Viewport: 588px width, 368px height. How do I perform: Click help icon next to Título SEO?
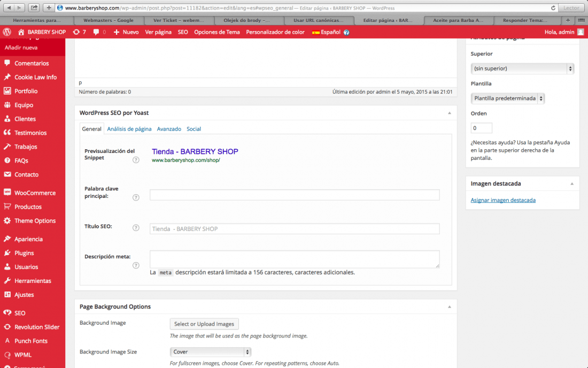pyautogui.click(x=136, y=228)
